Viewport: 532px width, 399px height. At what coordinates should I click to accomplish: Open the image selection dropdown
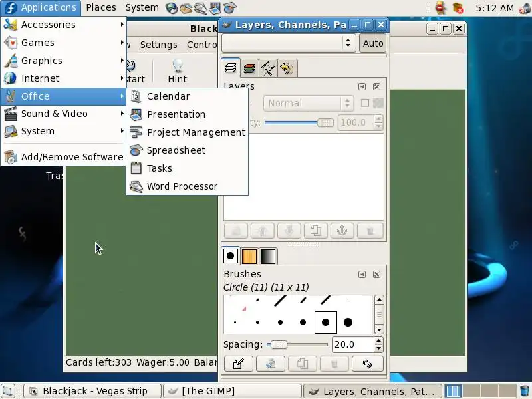(x=289, y=43)
